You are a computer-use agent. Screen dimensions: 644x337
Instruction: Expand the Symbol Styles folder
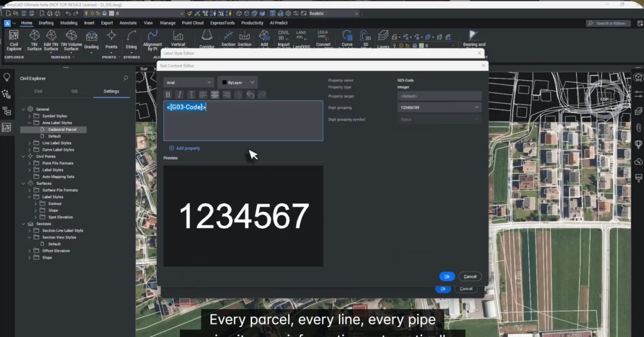[30, 116]
